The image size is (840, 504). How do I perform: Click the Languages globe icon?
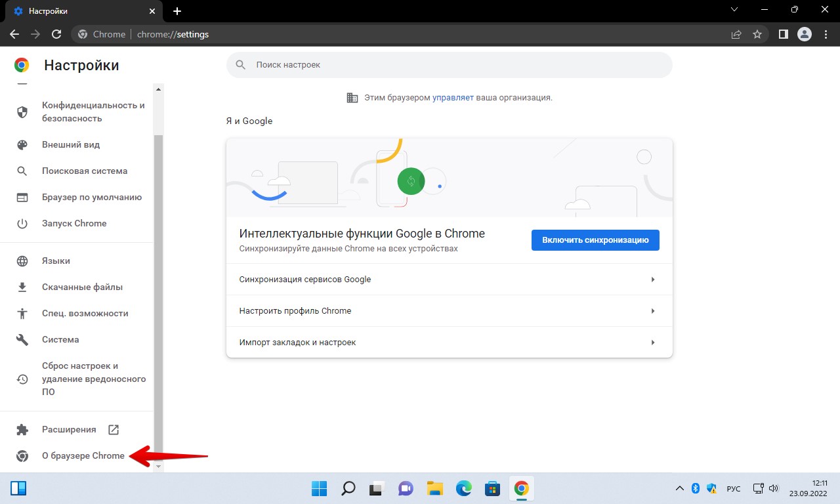tap(22, 261)
